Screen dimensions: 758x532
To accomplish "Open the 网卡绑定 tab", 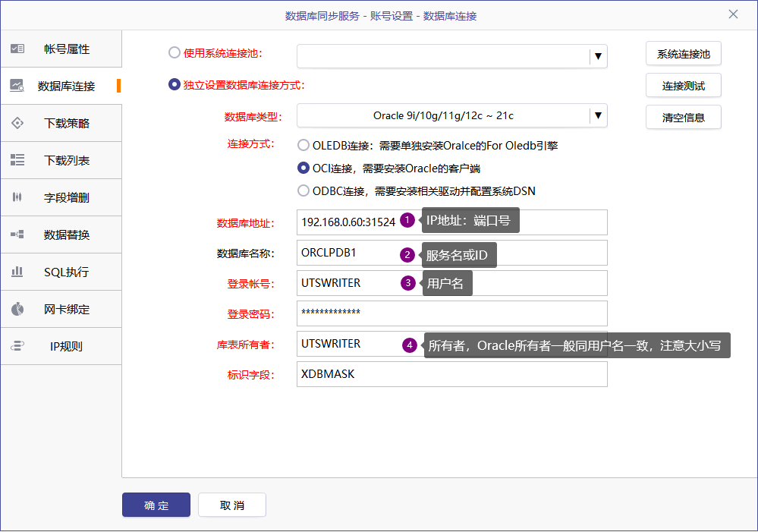I will [x=61, y=310].
